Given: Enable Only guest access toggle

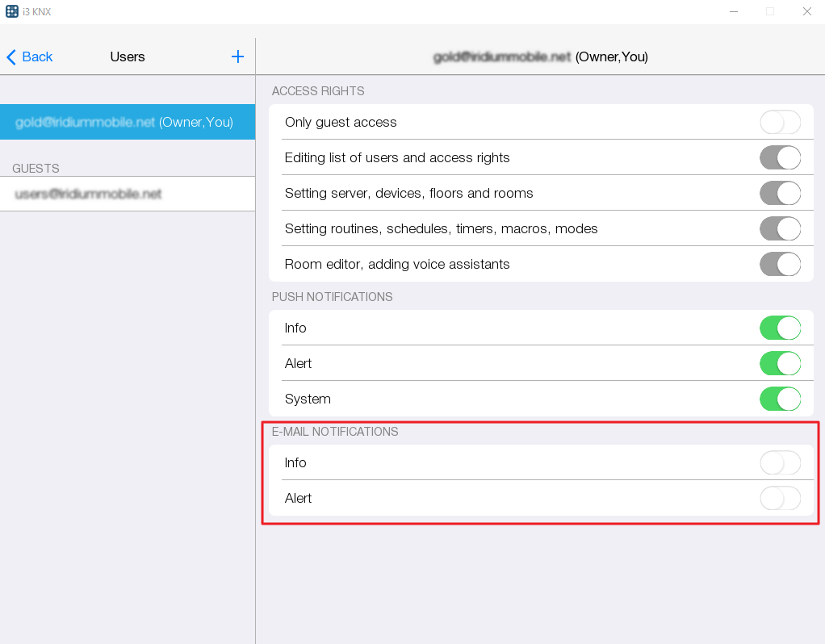Looking at the screenshot, I should [x=780, y=123].
